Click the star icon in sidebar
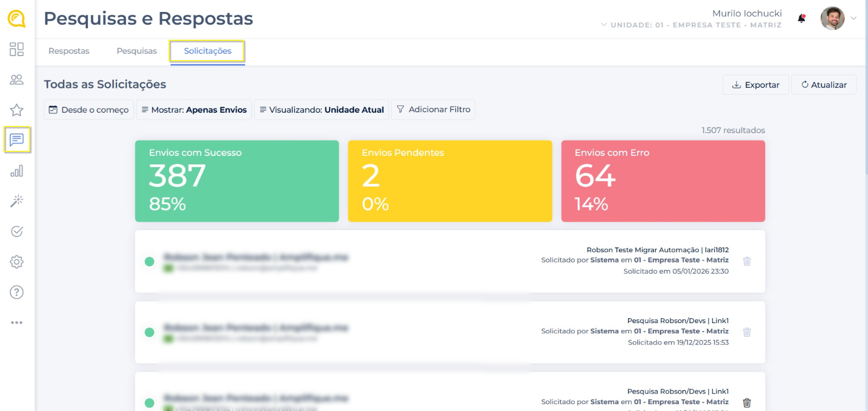Screen dimensions: 868x411 pos(16,110)
